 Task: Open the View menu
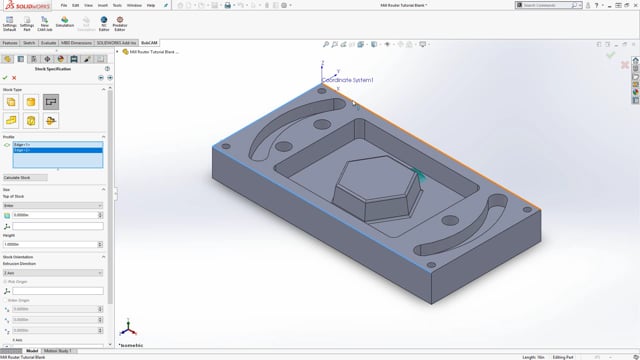tap(88, 5)
